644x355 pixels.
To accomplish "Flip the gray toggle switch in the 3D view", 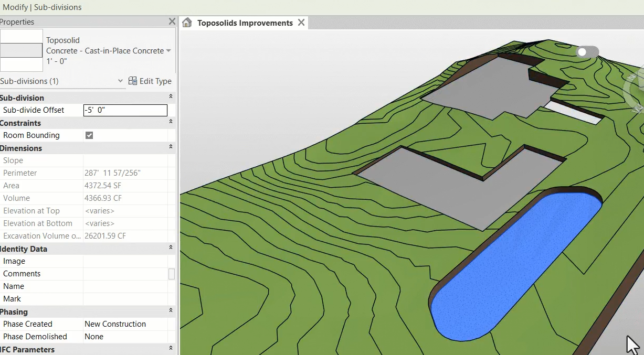I will [587, 52].
